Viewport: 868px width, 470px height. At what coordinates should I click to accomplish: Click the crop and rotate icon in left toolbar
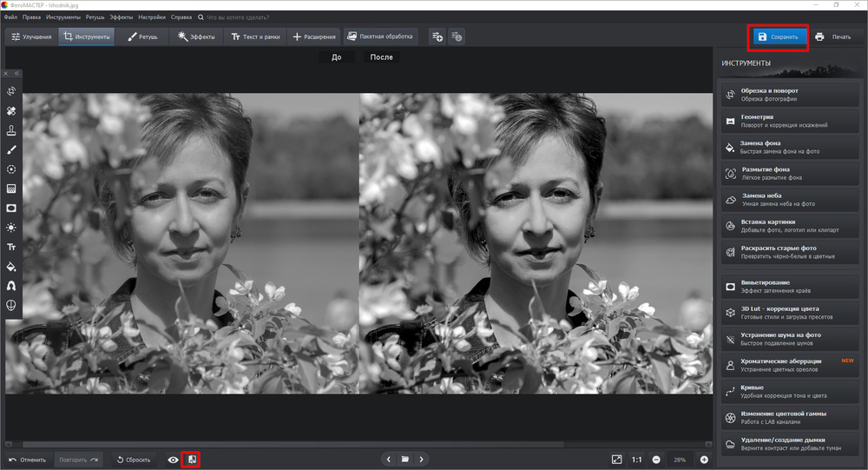tap(11, 91)
